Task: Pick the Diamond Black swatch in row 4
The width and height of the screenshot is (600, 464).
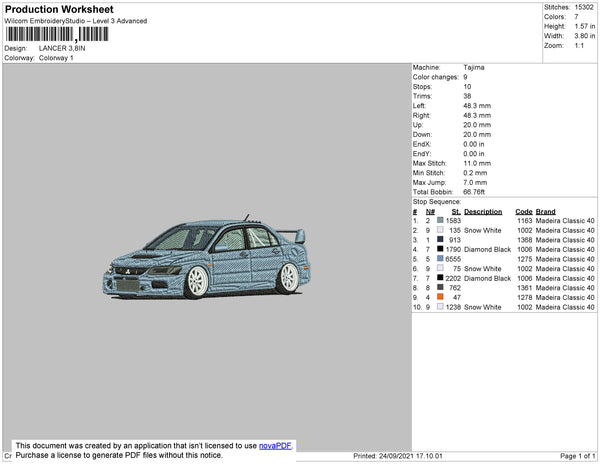Action: coord(440,249)
